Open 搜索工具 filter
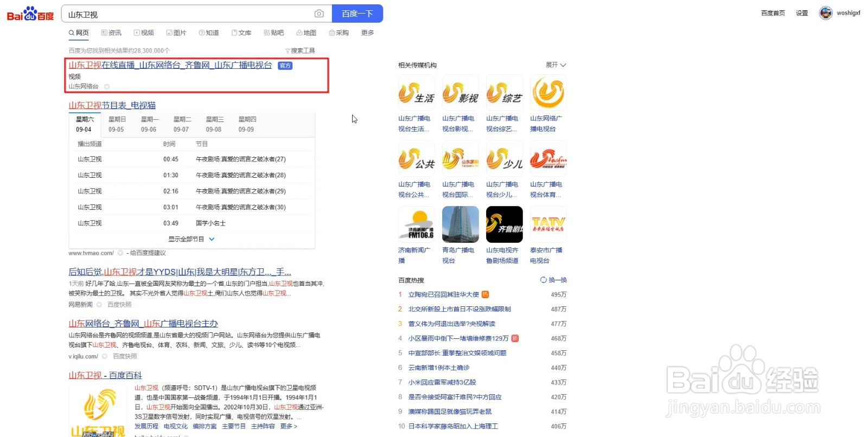 [x=300, y=50]
